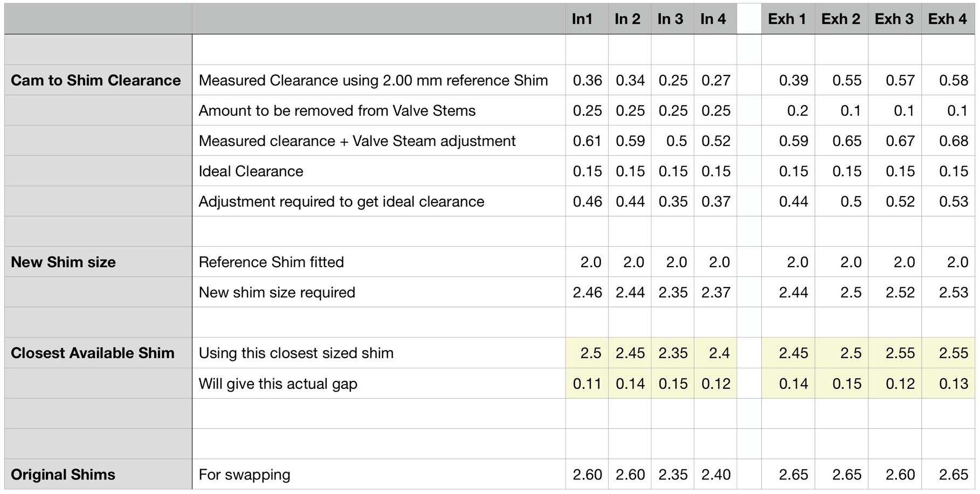Select In 4 adjustment required value 0.37
The width and height of the screenshot is (980, 494).
tap(716, 201)
